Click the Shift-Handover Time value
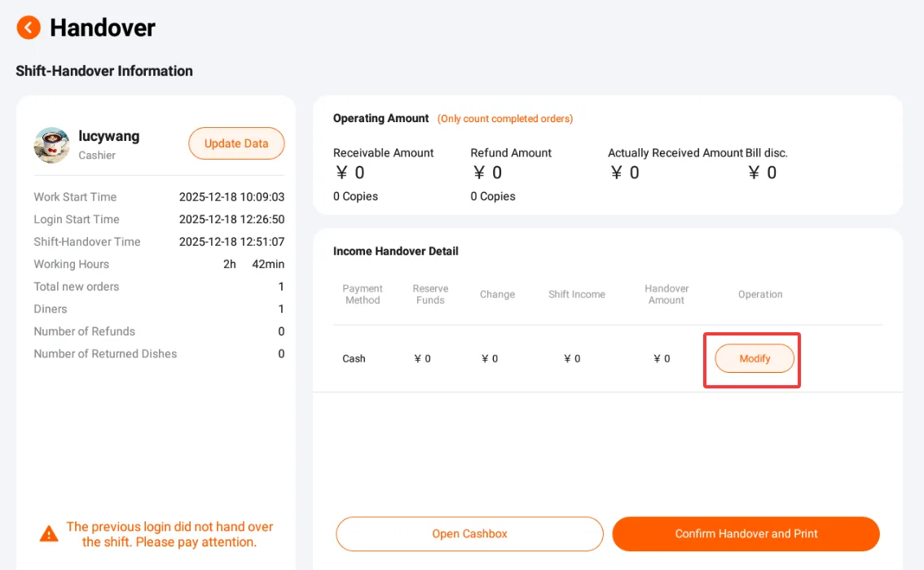The height and width of the screenshot is (570, 924). [x=231, y=241]
